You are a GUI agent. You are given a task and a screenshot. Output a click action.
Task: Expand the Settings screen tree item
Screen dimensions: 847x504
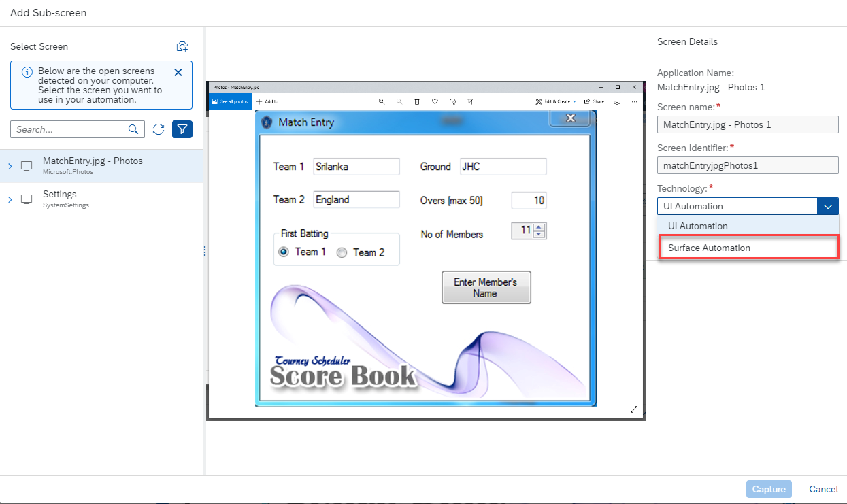[x=10, y=199]
